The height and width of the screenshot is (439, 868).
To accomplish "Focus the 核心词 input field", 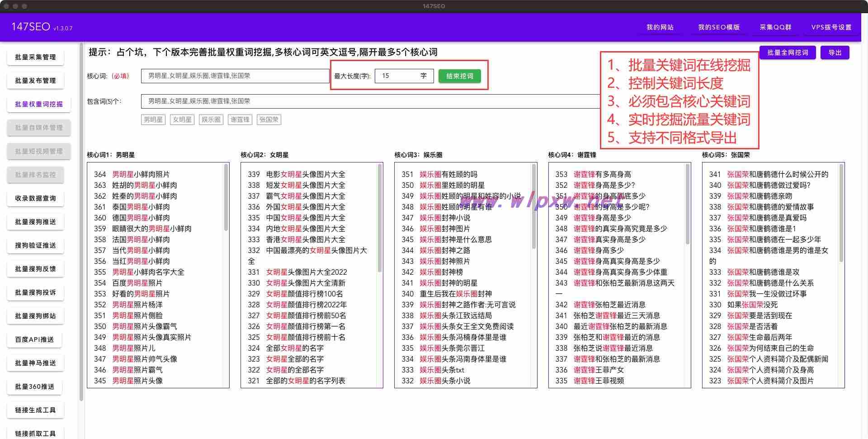I will tap(235, 76).
